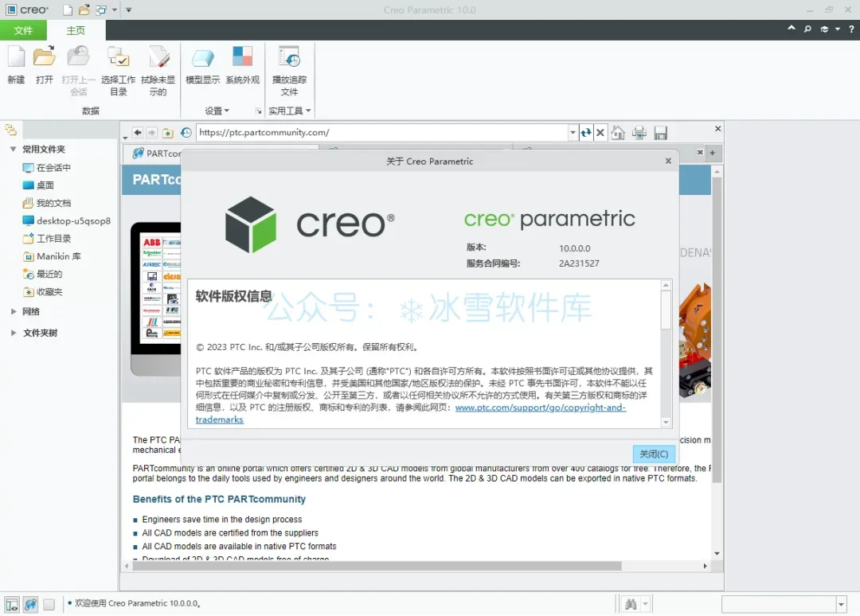Screen dimensions: 860x616
Task: Click the browser favorites folder icon
Action: (x=168, y=133)
